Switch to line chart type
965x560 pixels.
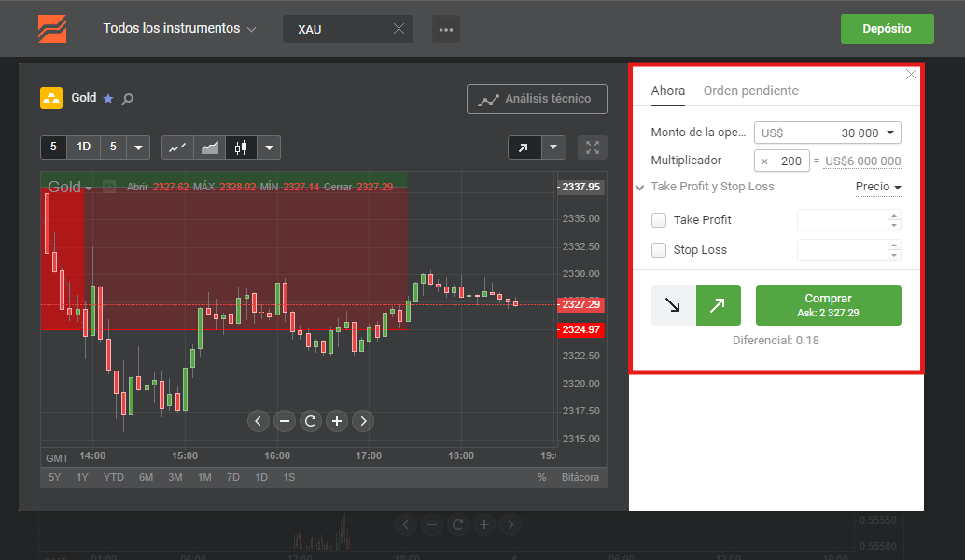pyautogui.click(x=177, y=147)
